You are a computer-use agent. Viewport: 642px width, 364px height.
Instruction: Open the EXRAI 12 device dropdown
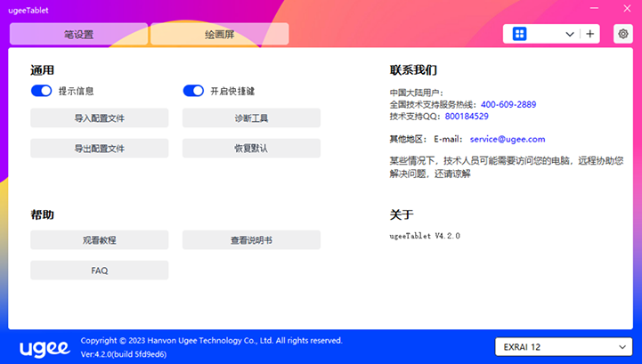tap(564, 347)
